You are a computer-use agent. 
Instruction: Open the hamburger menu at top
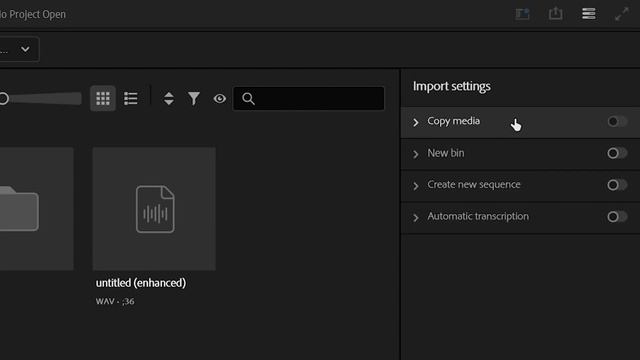coord(589,14)
